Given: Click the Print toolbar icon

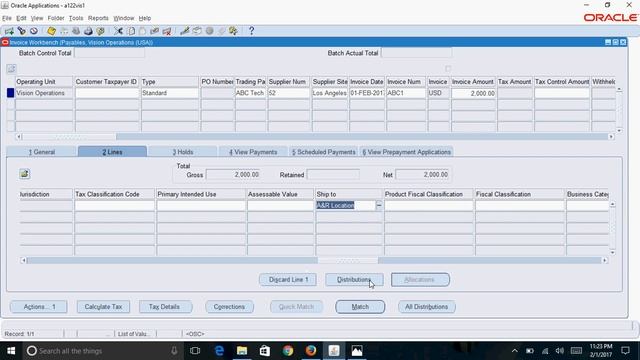Looking at the screenshot, I should point(88,31).
